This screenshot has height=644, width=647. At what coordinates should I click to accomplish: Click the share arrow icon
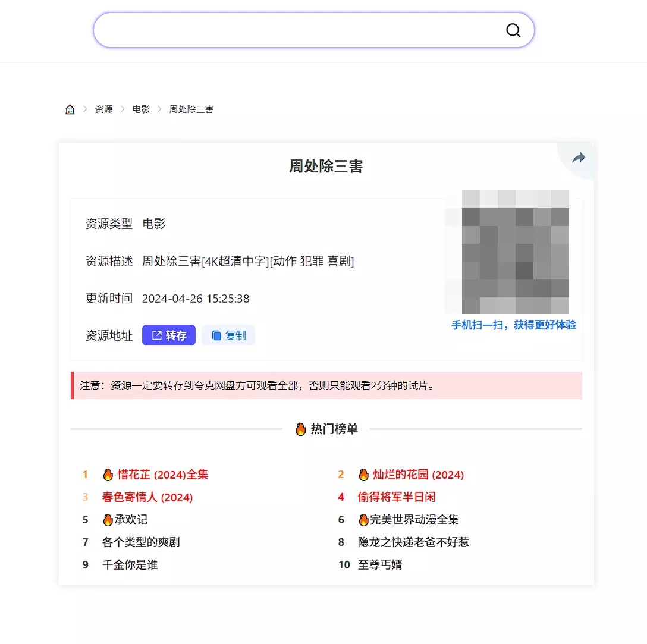[x=578, y=158]
